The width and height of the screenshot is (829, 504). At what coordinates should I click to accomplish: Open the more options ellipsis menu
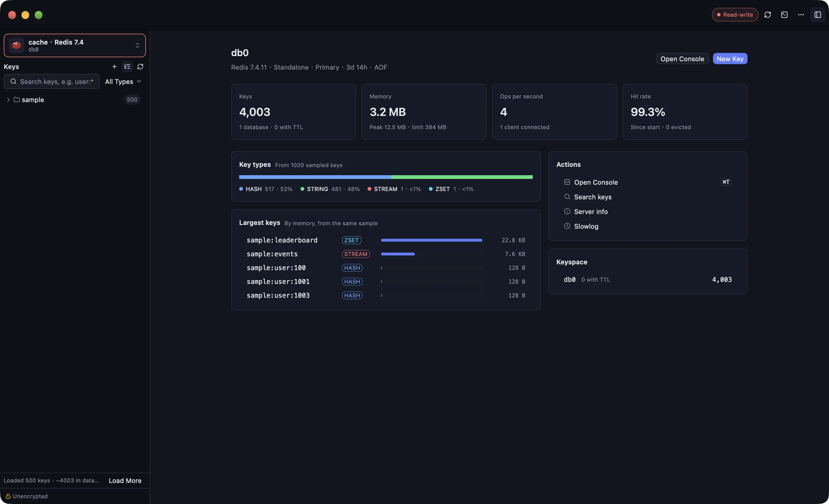point(801,15)
